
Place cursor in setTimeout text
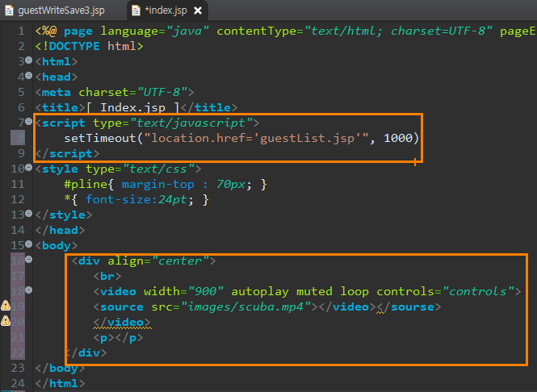point(99,138)
